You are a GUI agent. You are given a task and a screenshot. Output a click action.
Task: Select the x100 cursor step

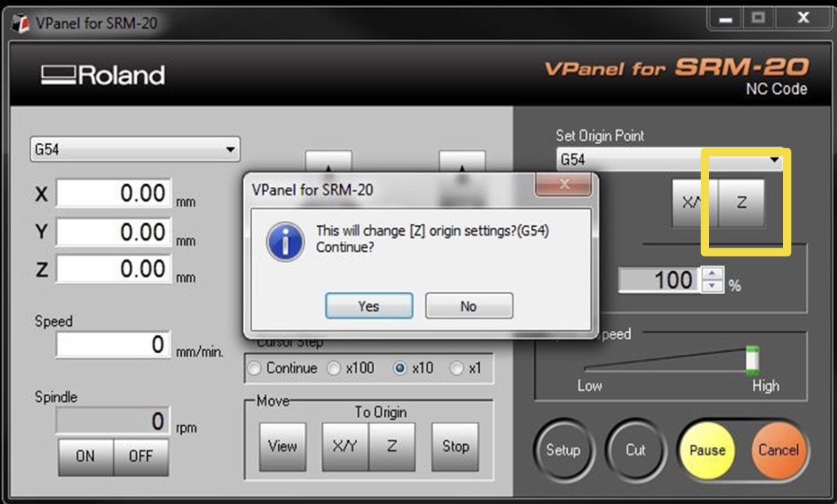350,368
